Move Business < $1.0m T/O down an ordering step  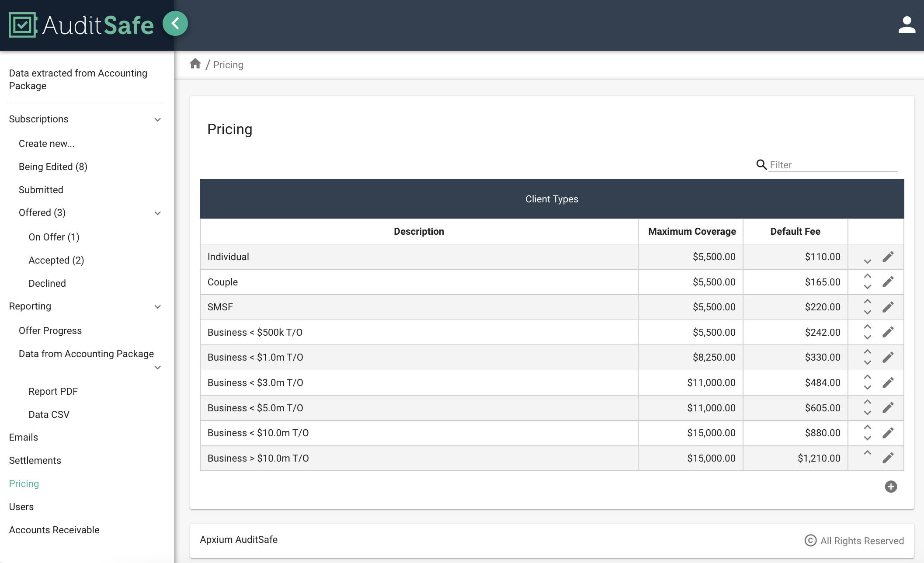pos(867,362)
